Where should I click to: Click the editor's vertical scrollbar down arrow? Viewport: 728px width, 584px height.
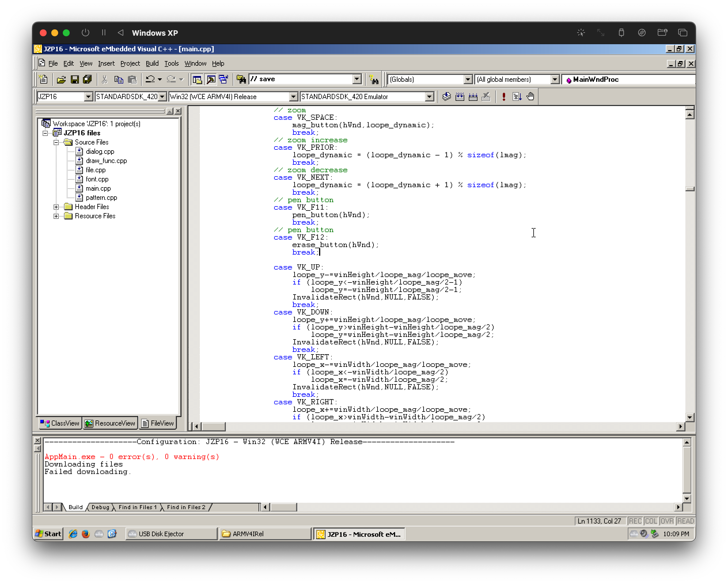689,417
